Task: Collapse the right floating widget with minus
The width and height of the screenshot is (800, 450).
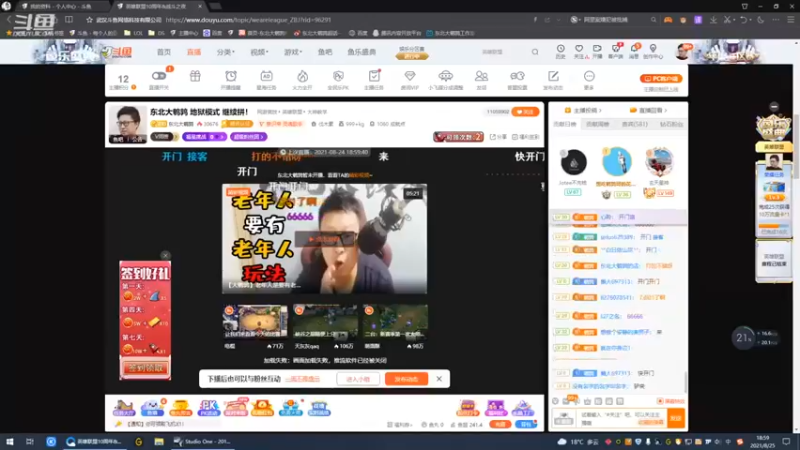Action: [774, 107]
